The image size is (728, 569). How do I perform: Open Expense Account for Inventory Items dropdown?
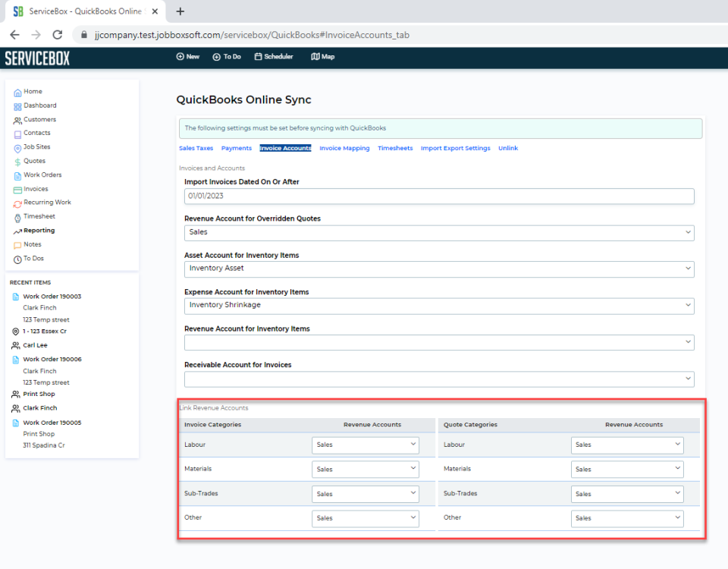[x=439, y=306]
